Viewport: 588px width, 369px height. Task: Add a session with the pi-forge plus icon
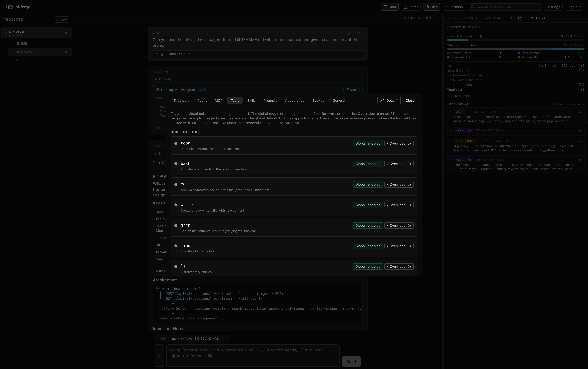pyautogui.click(x=58, y=33)
